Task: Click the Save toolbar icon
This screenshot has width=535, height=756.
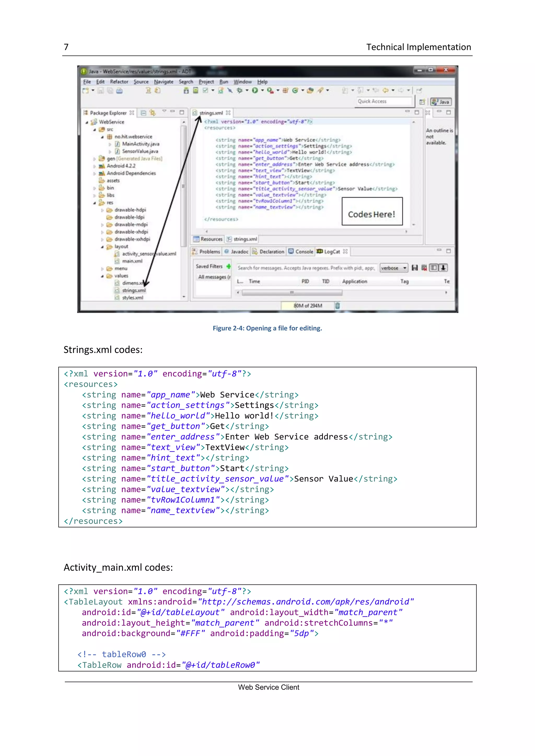Action: point(101,91)
